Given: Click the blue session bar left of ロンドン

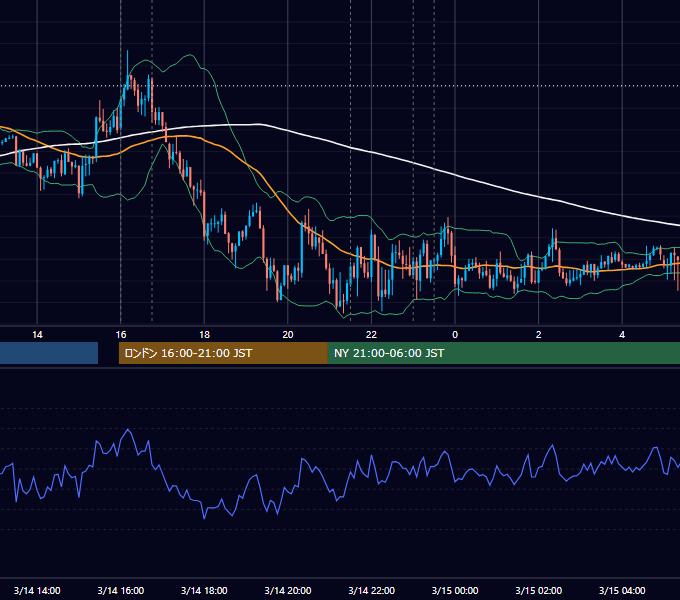Looking at the screenshot, I should click(49, 353).
